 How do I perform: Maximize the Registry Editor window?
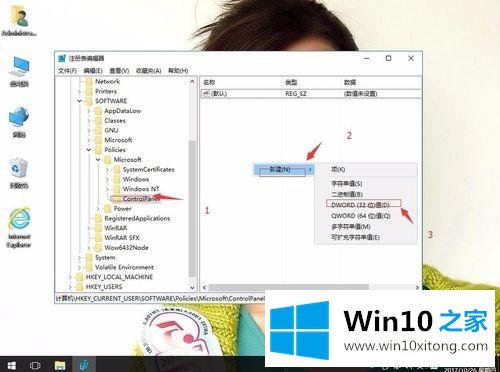[388, 58]
